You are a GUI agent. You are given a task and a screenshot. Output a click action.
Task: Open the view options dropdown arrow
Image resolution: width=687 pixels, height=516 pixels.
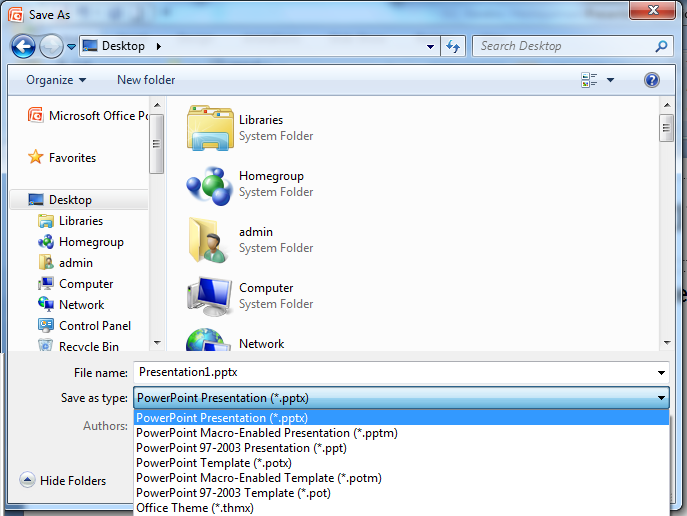point(610,80)
